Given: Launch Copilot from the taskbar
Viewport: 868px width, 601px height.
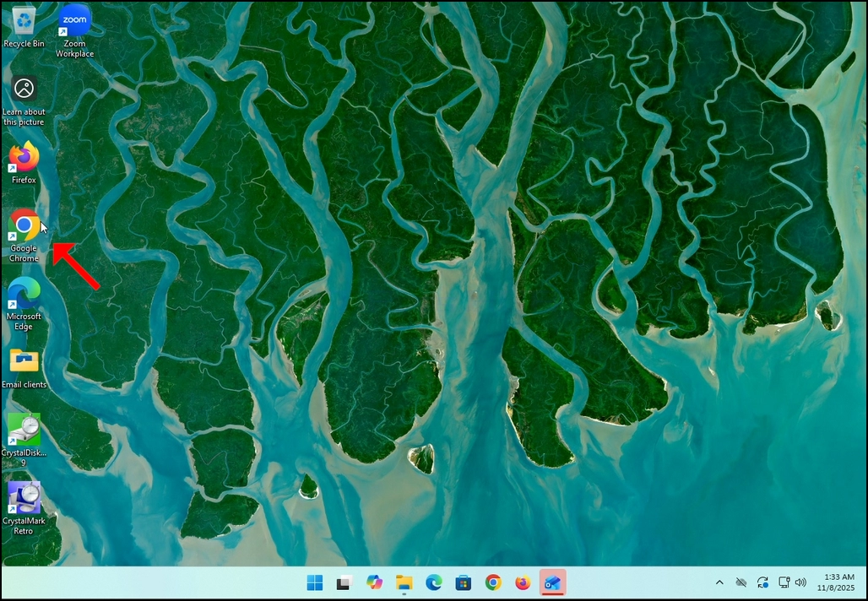Looking at the screenshot, I should point(375,582).
